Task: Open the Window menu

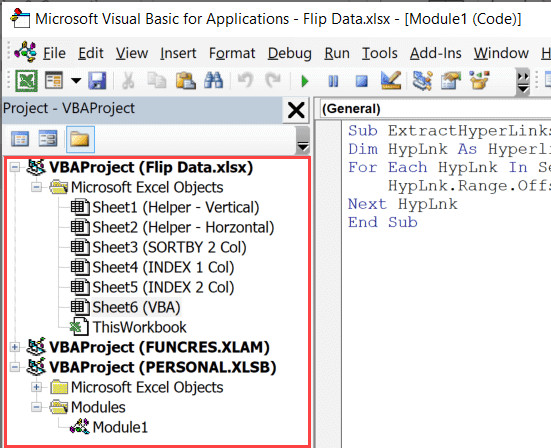Action: coord(501,53)
